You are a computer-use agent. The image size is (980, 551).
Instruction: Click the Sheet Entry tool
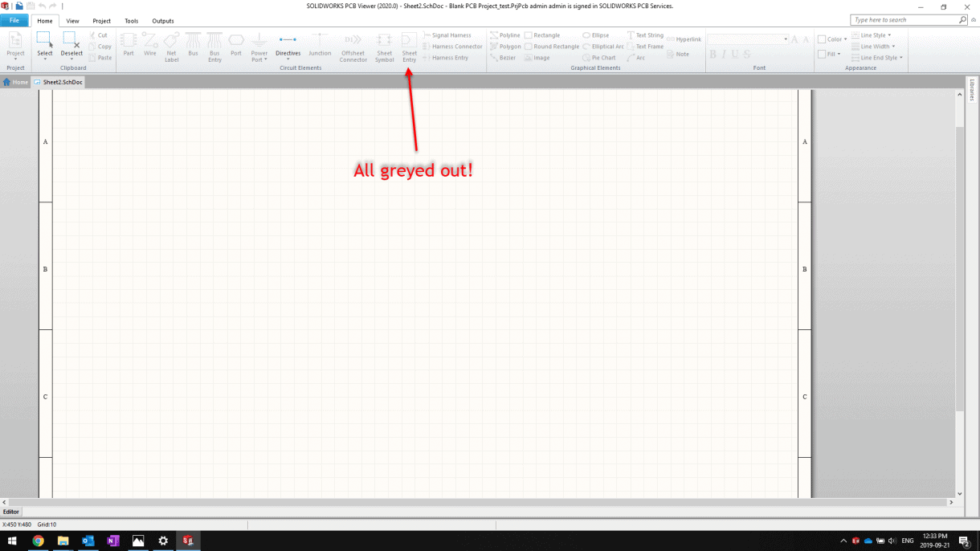coord(410,47)
